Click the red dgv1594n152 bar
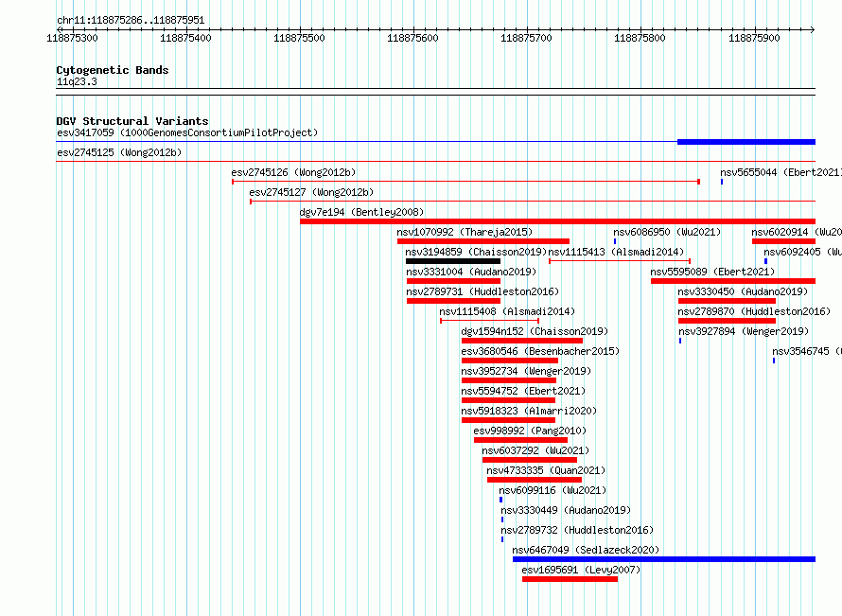This screenshot has height=616, width=842. click(522, 341)
